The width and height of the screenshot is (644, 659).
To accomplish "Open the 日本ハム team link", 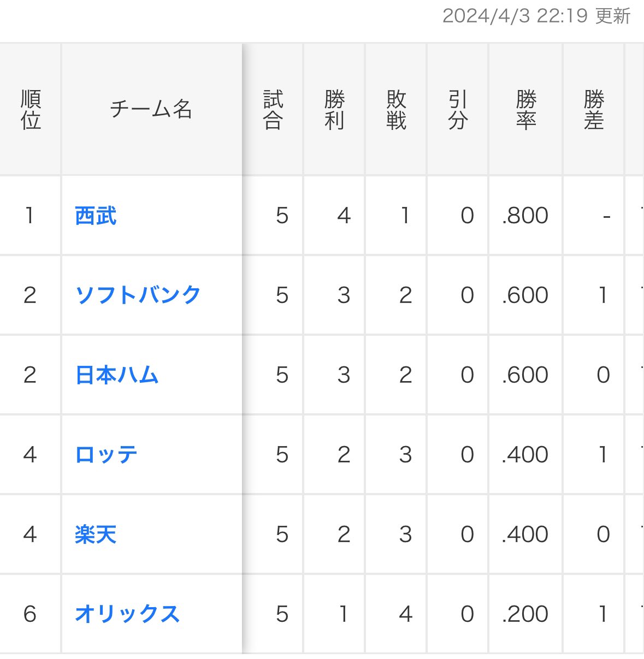I will coord(117,375).
